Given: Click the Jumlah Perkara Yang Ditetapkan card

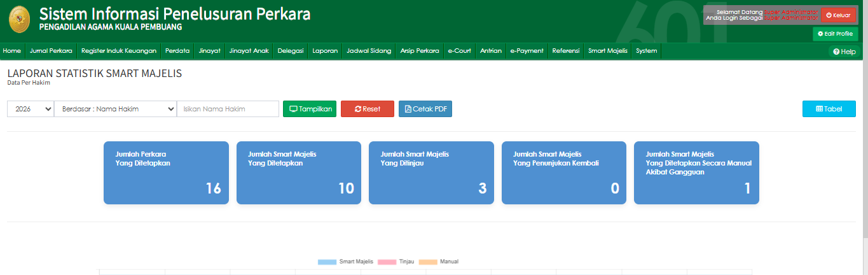Looking at the screenshot, I should tap(166, 173).
